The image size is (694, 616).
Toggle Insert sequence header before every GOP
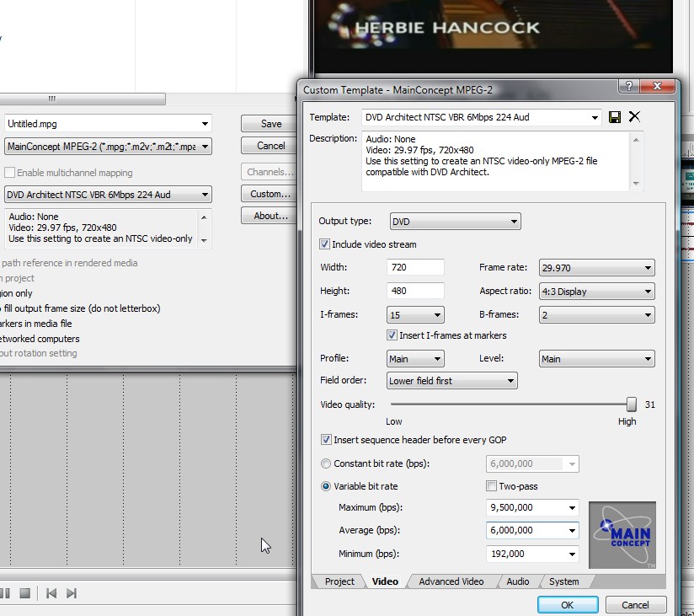[x=326, y=440]
